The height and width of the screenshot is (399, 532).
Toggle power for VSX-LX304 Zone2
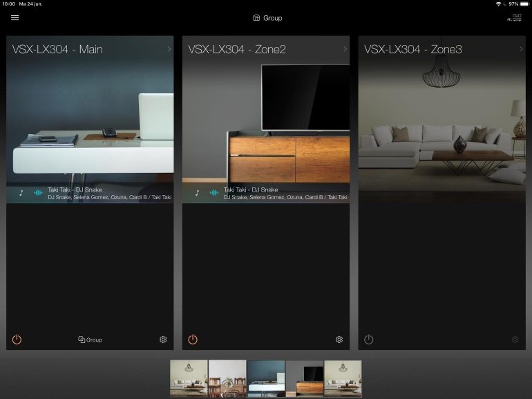pos(193,340)
